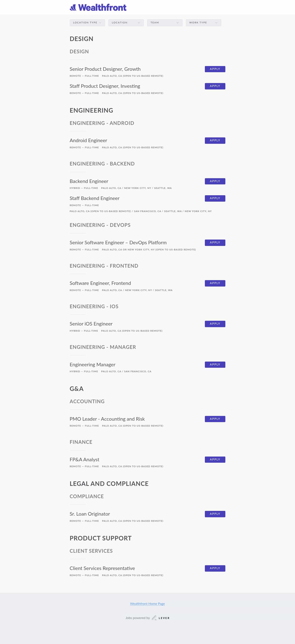The width and height of the screenshot is (295, 644).
Task: Click the Lever logo in footer
Action: point(161,618)
